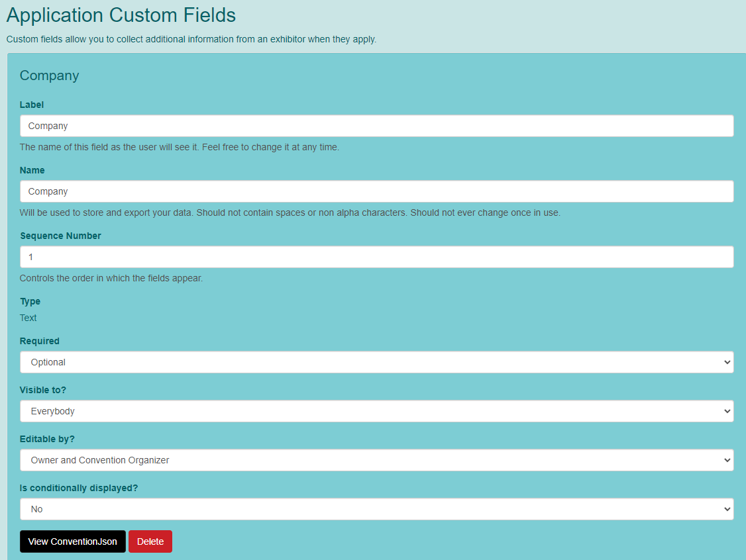Click the 'Is conditionally displayed?' label

click(78, 489)
